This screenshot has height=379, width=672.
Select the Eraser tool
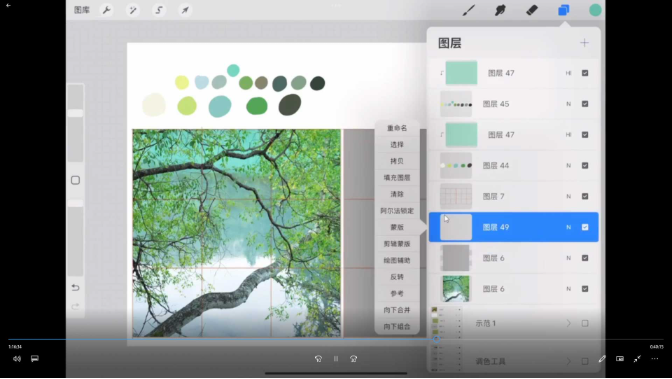pos(532,10)
